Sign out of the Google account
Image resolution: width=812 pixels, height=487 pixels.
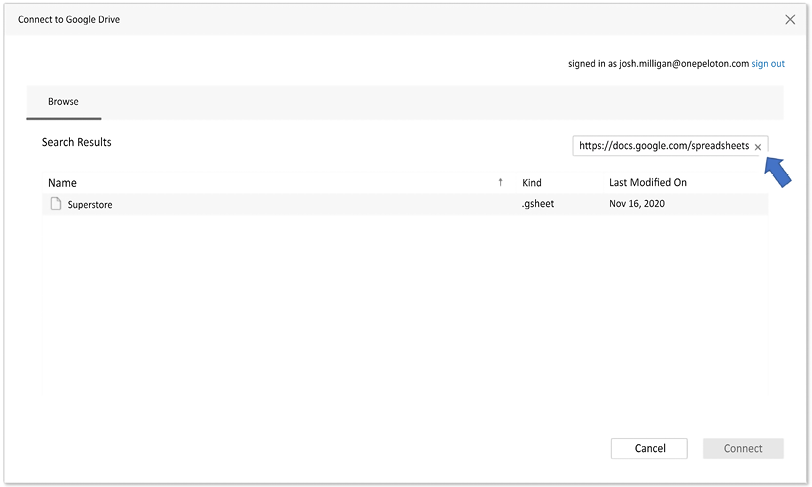[x=768, y=64]
